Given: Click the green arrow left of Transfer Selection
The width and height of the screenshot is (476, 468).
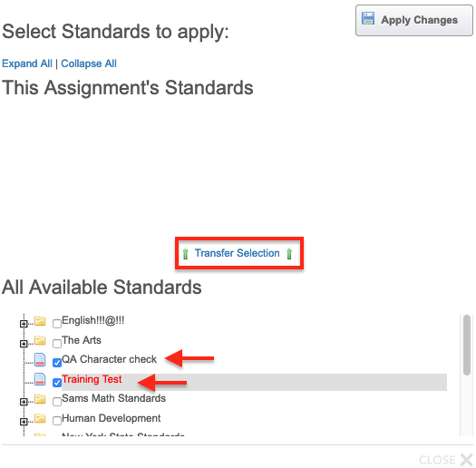Looking at the screenshot, I should [186, 254].
